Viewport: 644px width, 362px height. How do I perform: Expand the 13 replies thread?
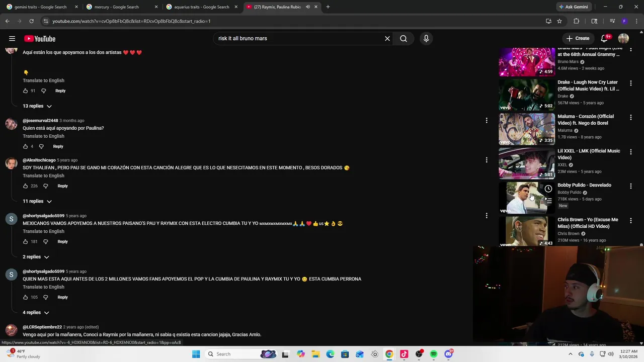[x=37, y=106]
